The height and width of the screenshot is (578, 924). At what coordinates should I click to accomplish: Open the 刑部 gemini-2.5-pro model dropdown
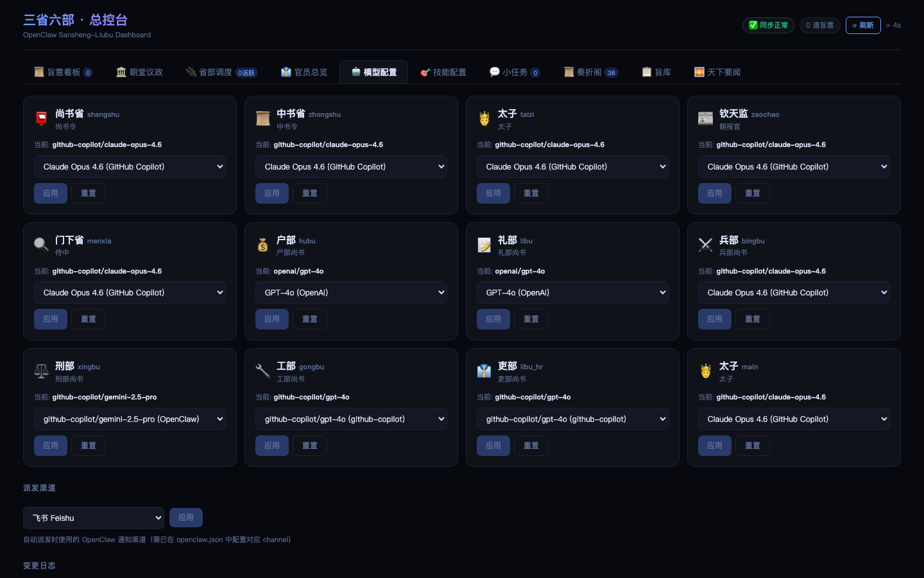130,419
